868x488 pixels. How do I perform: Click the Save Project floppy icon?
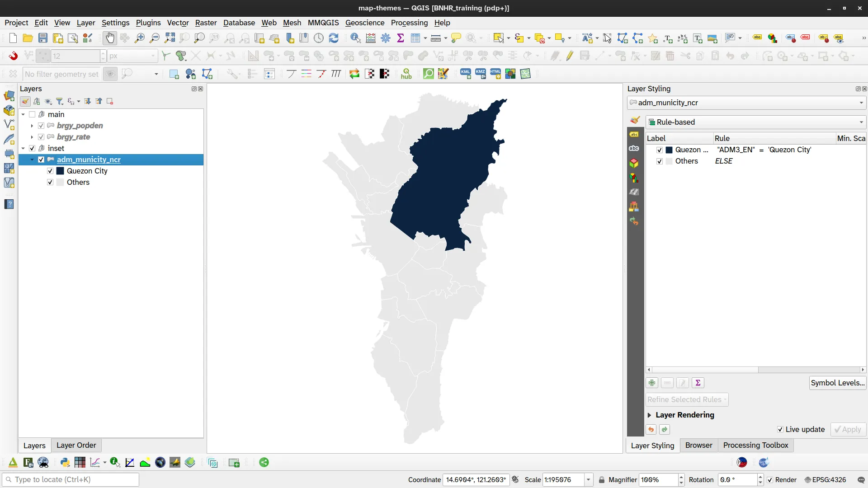42,38
